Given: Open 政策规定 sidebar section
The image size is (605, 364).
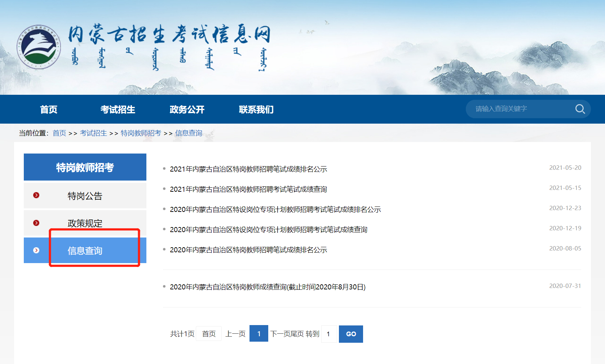Looking at the screenshot, I should click(x=85, y=223).
